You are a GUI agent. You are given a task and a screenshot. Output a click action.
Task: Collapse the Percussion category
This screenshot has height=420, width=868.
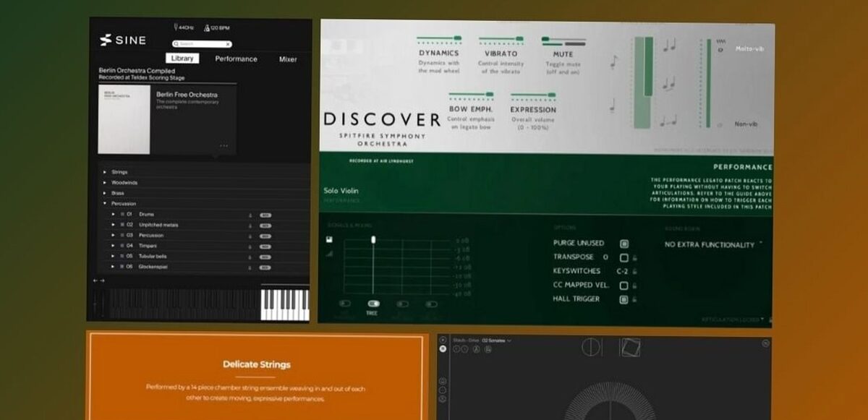pyautogui.click(x=106, y=204)
